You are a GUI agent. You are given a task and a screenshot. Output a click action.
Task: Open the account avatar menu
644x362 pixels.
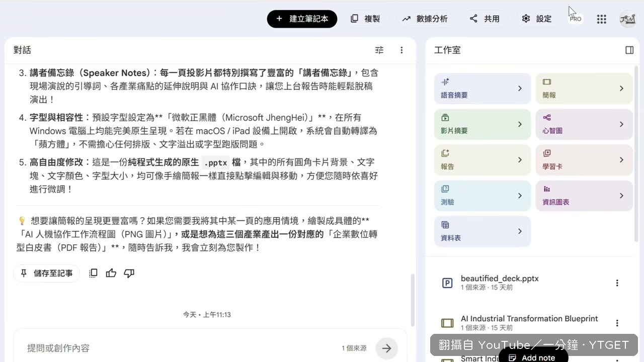click(628, 19)
